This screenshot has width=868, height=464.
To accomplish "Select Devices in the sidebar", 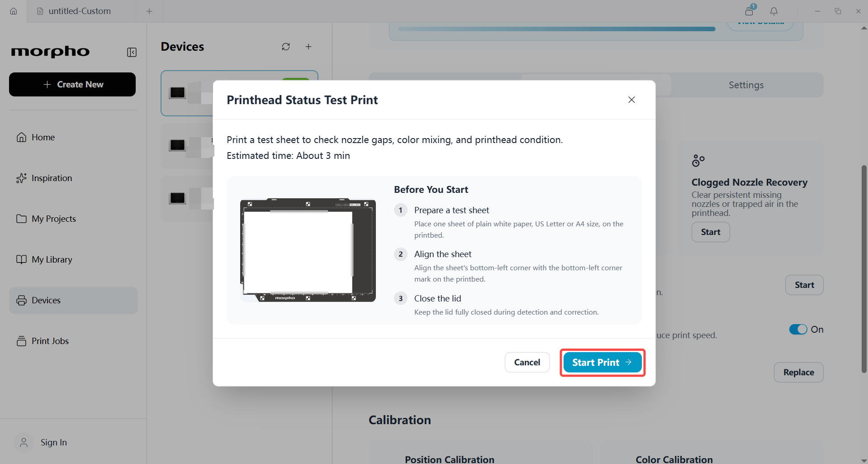I will [x=73, y=300].
